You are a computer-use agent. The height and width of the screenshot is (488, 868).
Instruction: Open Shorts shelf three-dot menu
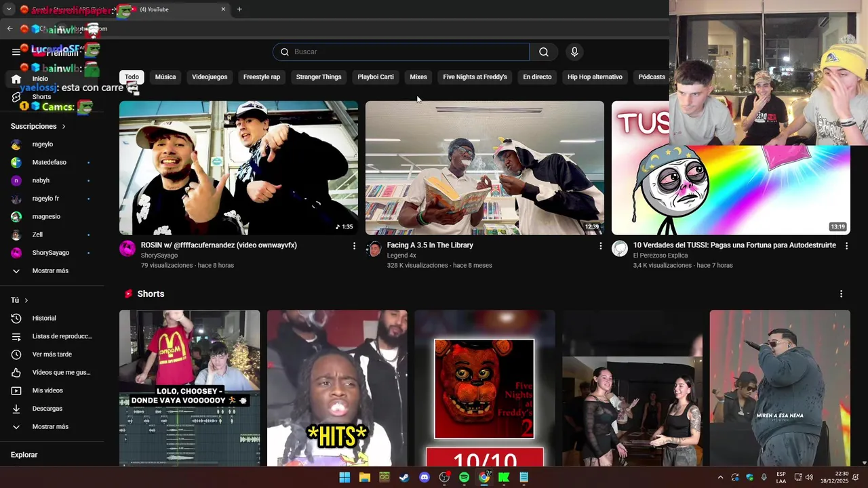[x=841, y=294]
